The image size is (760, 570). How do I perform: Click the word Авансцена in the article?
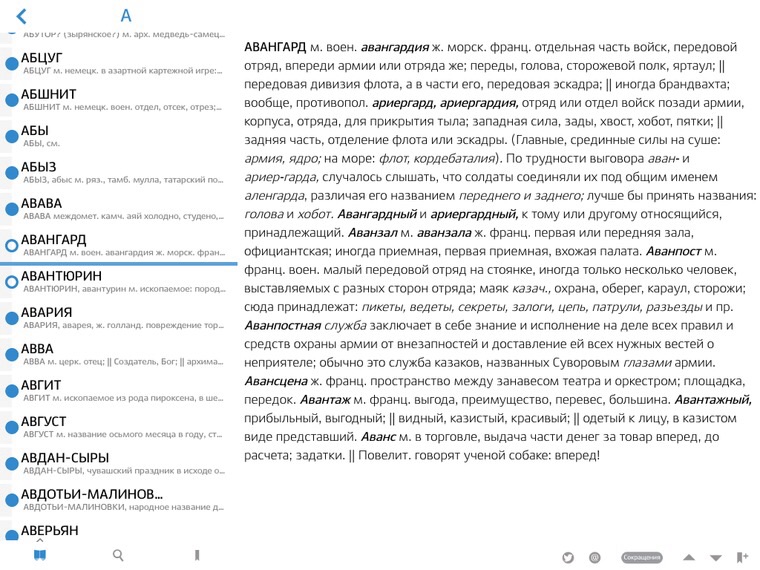tap(276, 381)
